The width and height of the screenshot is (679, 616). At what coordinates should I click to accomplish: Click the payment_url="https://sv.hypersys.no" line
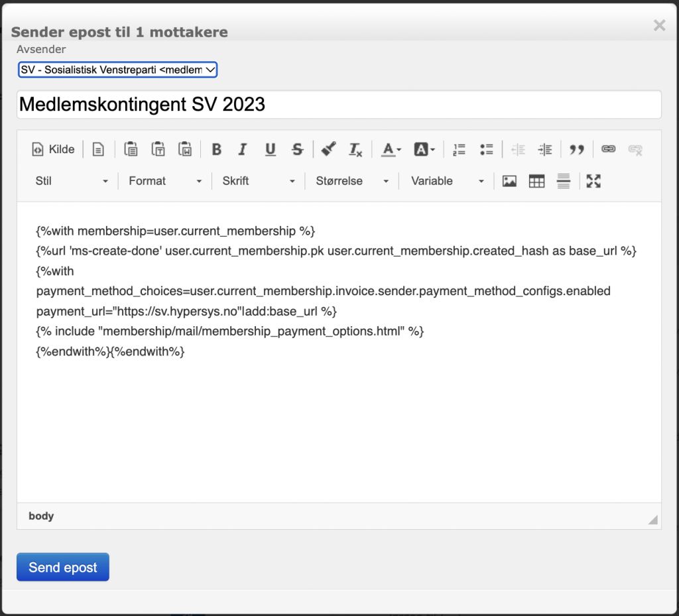(186, 311)
